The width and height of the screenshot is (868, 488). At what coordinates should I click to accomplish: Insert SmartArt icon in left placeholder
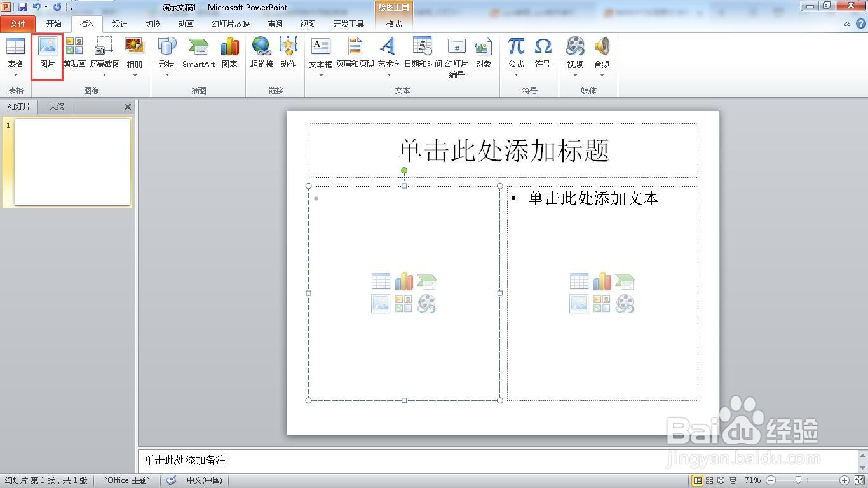click(426, 281)
